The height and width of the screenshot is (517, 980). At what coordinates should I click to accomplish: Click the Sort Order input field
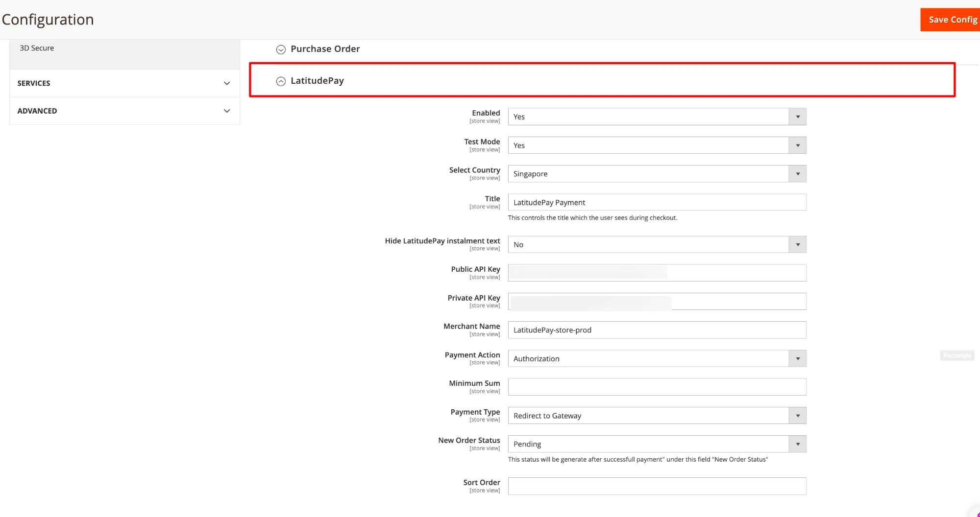[x=657, y=486]
